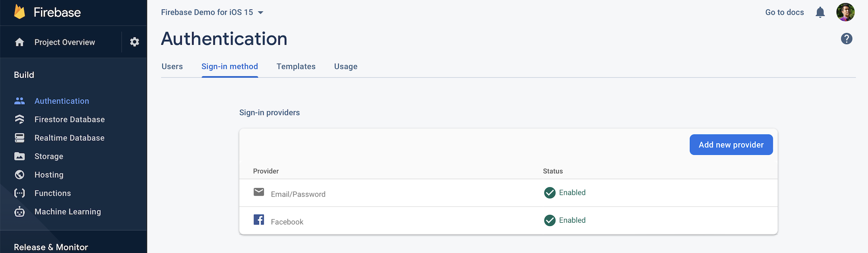This screenshot has width=868, height=253.
Task: Click the help question mark icon
Action: tap(846, 39)
